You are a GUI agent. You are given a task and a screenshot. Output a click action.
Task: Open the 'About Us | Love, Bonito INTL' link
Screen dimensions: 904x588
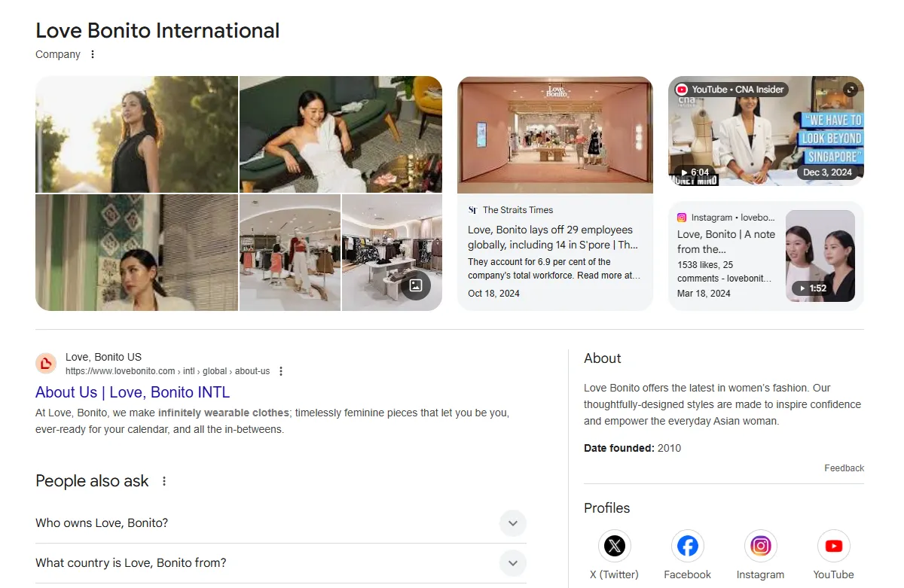133,392
